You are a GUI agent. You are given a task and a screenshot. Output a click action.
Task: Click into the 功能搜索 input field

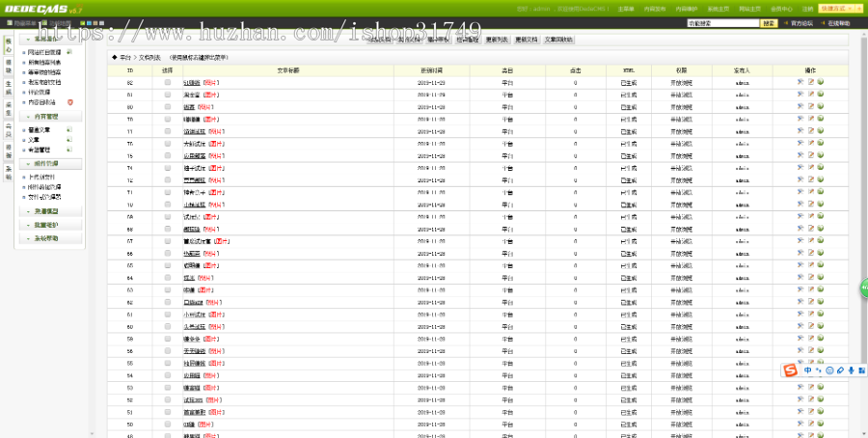point(721,22)
